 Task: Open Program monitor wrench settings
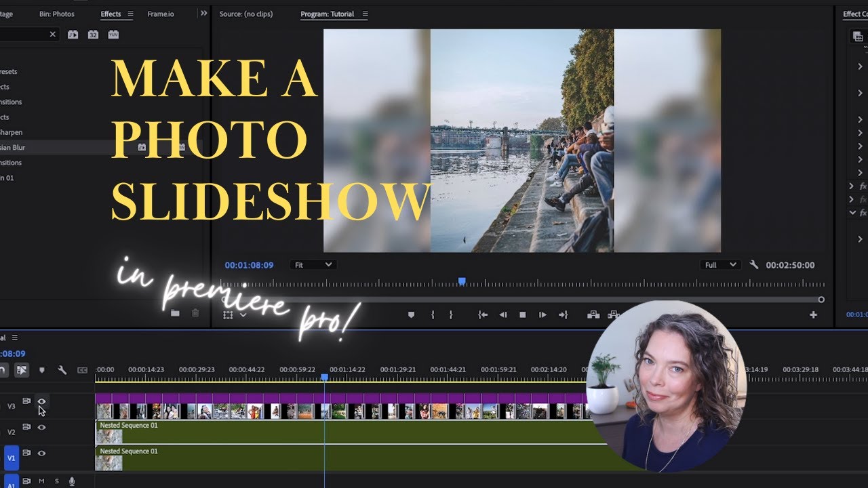pos(753,265)
